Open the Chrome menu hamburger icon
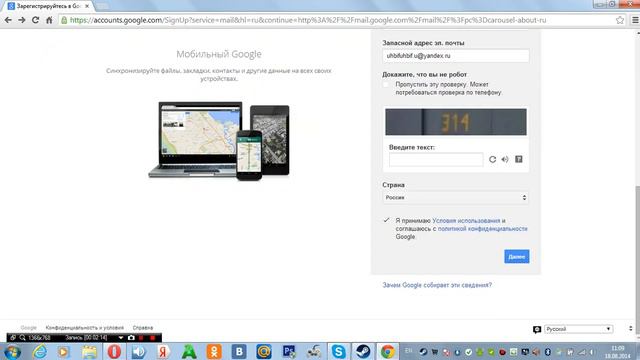This screenshot has height=360, width=640. tap(635, 20)
